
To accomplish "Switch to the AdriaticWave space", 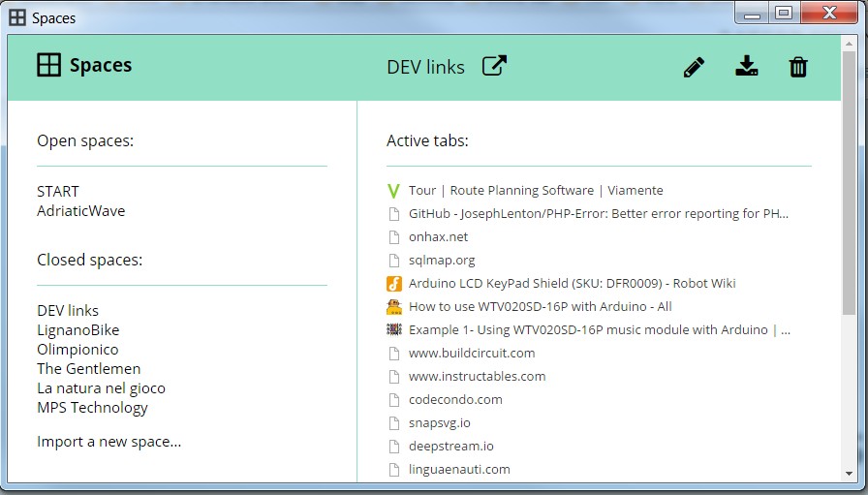I will click(80, 210).
